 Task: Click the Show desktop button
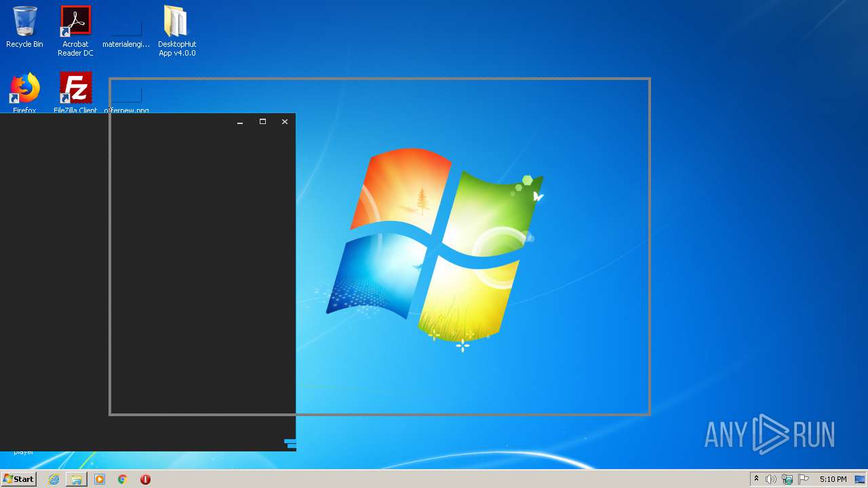click(860, 479)
